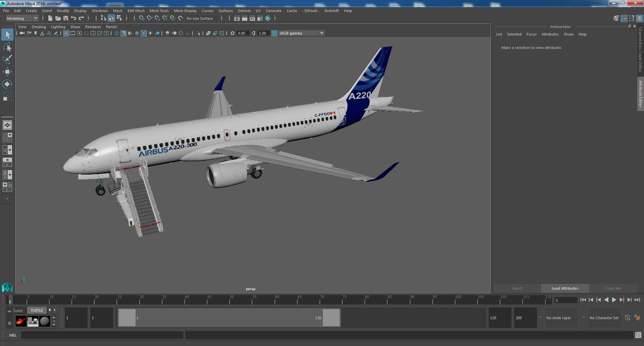The width and height of the screenshot is (644, 346).
Task: Select the arrow Select tool
Action: 7,35
